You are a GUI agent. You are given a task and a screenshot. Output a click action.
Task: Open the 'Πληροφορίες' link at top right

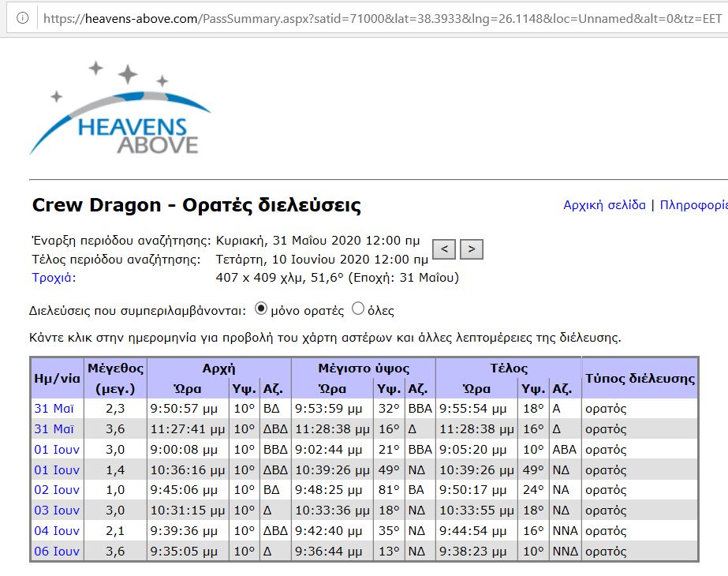point(693,205)
